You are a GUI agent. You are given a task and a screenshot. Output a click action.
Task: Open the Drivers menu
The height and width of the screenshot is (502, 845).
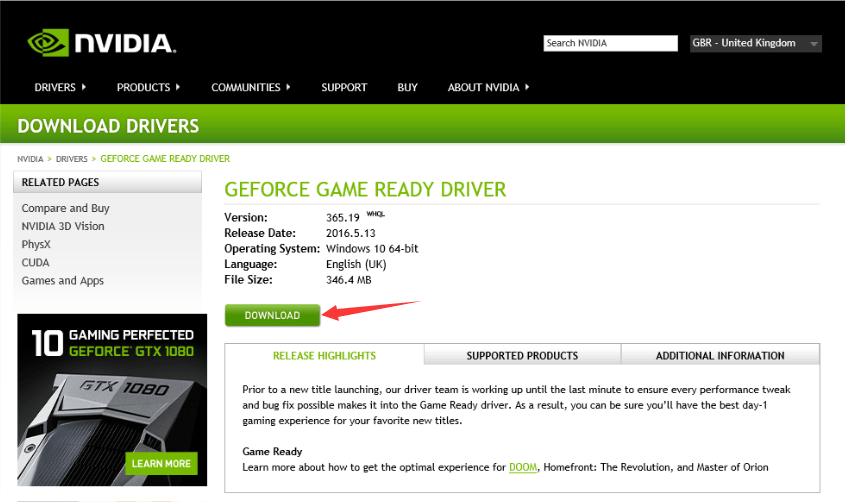click(x=59, y=88)
